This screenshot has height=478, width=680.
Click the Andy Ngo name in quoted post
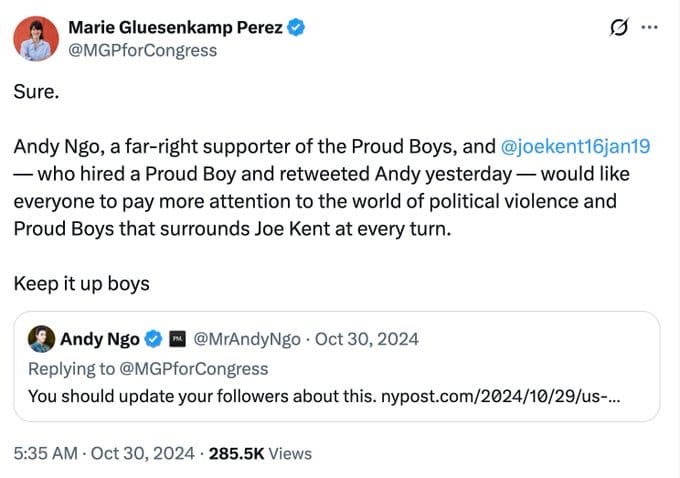(x=100, y=339)
